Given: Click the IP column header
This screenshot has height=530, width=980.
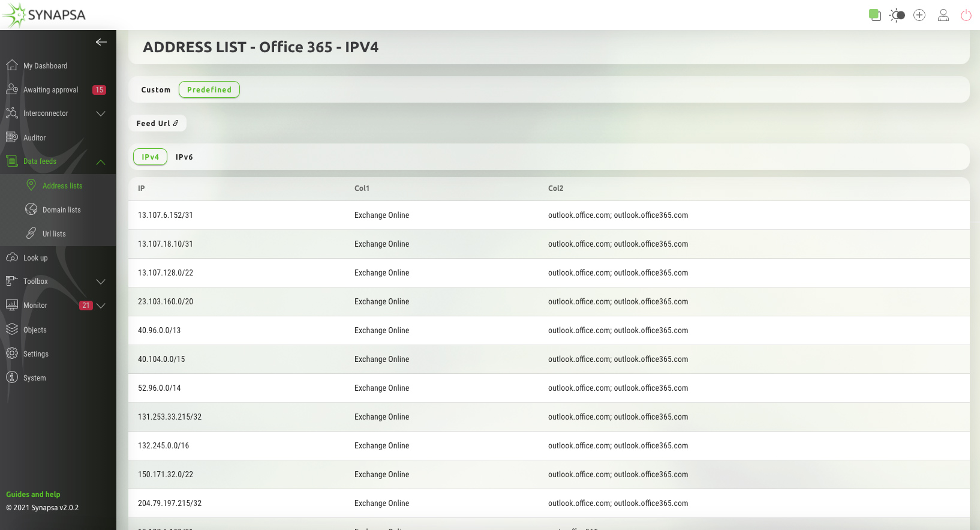Looking at the screenshot, I should pos(142,188).
